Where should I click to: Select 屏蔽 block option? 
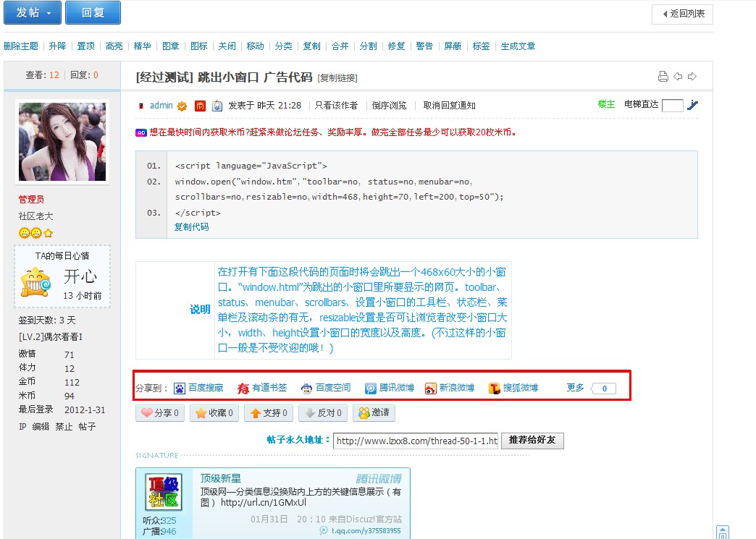(x=453, y=46)
